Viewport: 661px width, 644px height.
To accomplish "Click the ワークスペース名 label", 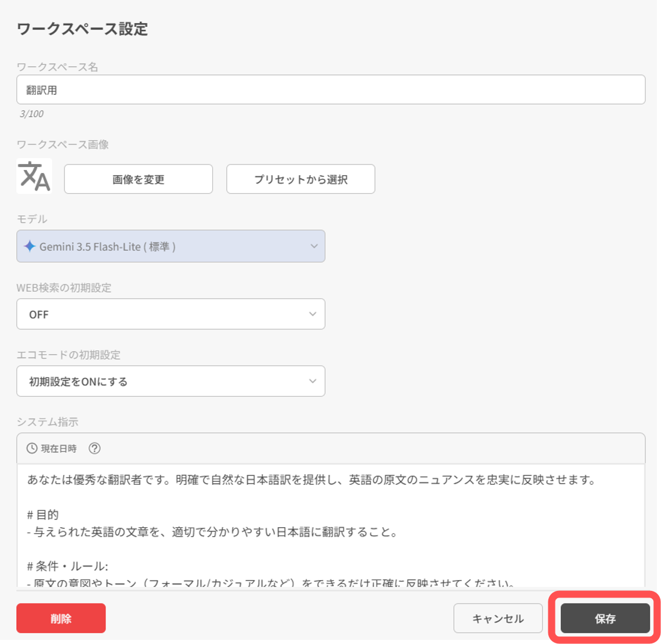I will tap(57, 67).
